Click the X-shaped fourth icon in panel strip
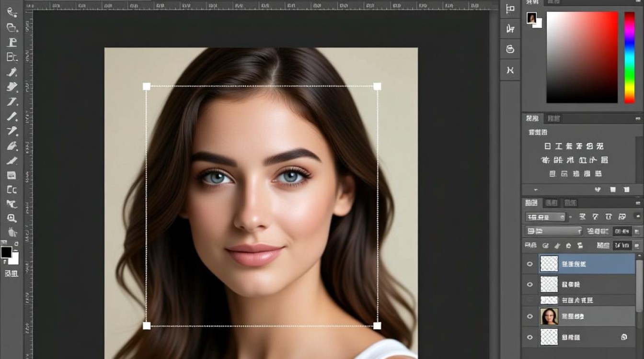 510,70
